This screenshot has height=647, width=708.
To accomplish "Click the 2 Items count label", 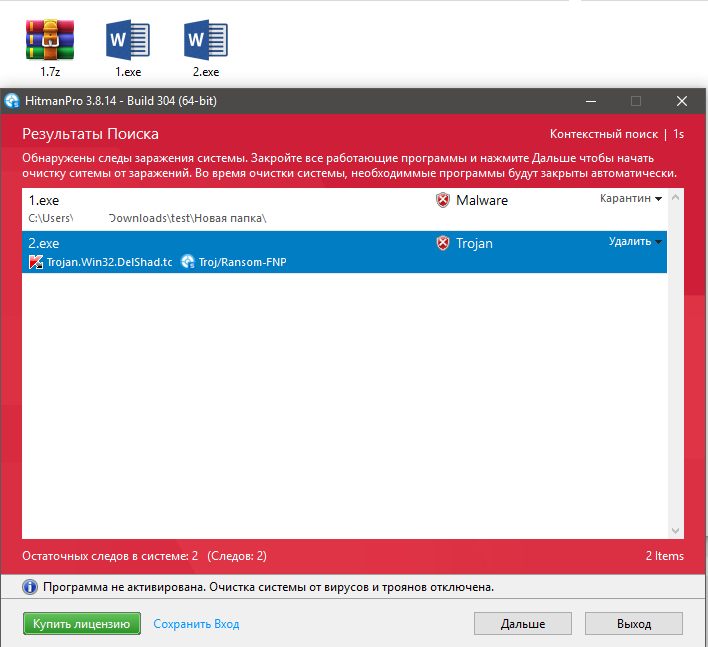I will point(665,556).
